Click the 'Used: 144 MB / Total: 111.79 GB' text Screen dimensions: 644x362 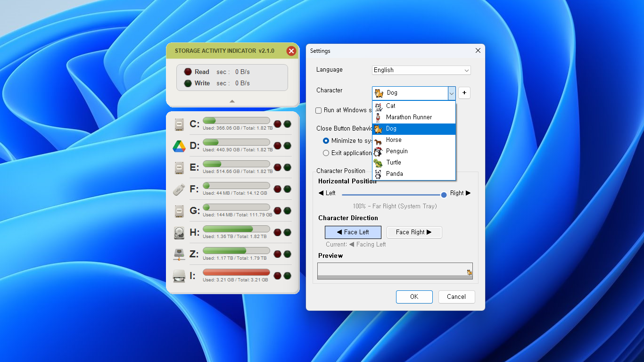click(x=238, y=215)
